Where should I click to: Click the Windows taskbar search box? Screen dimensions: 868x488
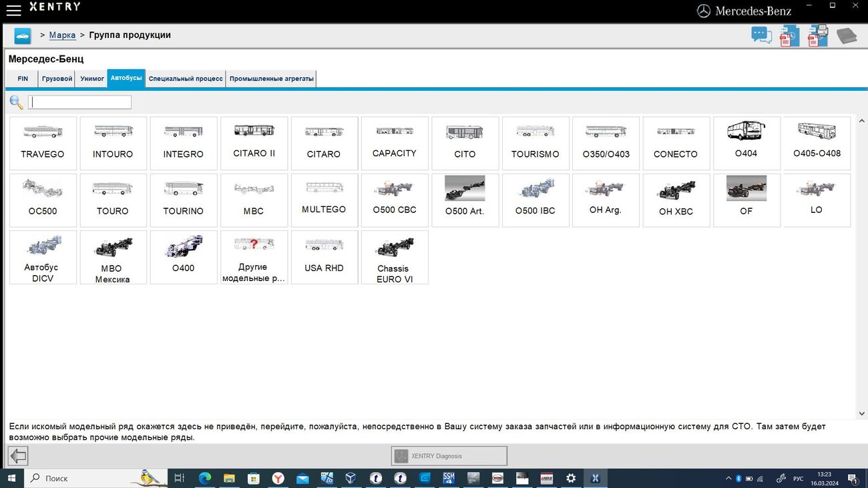click(95, 478)
